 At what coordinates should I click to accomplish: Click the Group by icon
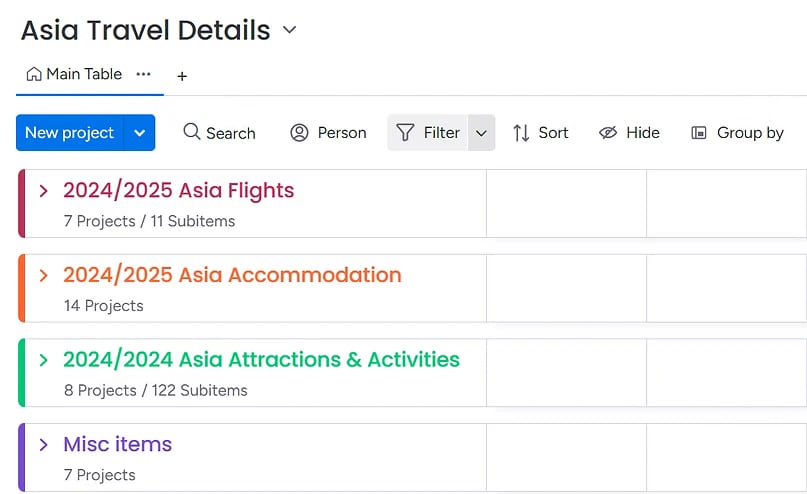(x=699, y=132)
